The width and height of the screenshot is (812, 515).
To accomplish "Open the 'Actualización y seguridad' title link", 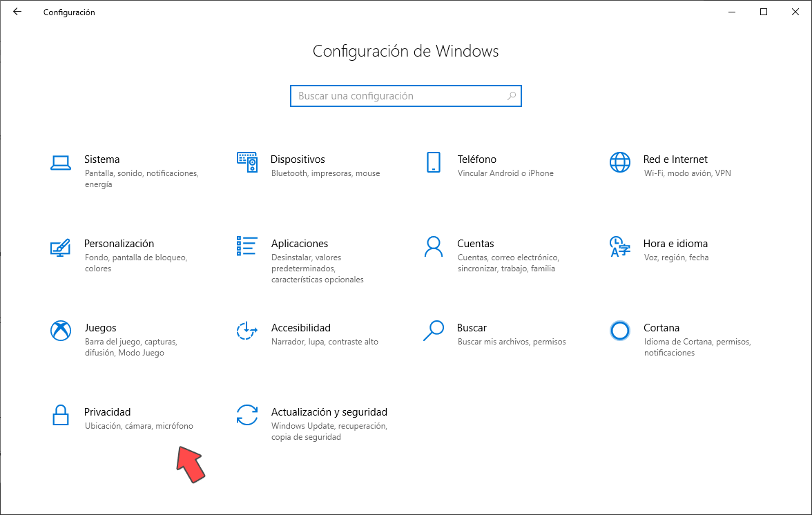I will (x=329, y=412).
